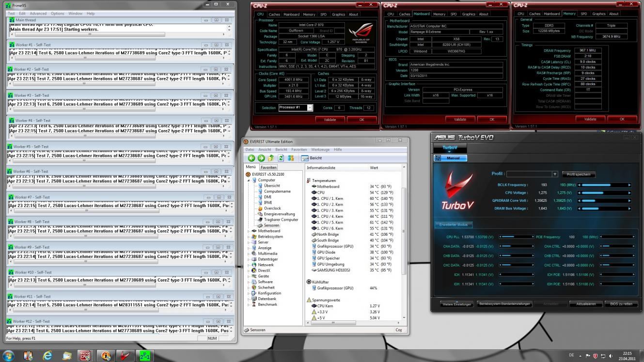Click BCLK Frequency slider in TurboV
This screenshot has height=362, width=644.
click(x=605, y=185)
